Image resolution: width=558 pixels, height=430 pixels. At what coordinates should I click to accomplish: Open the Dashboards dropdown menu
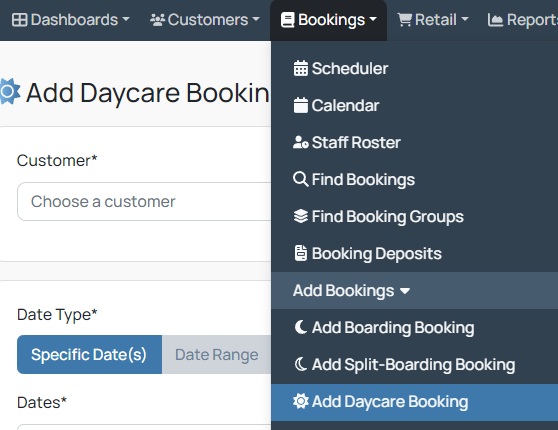(70, 20)
